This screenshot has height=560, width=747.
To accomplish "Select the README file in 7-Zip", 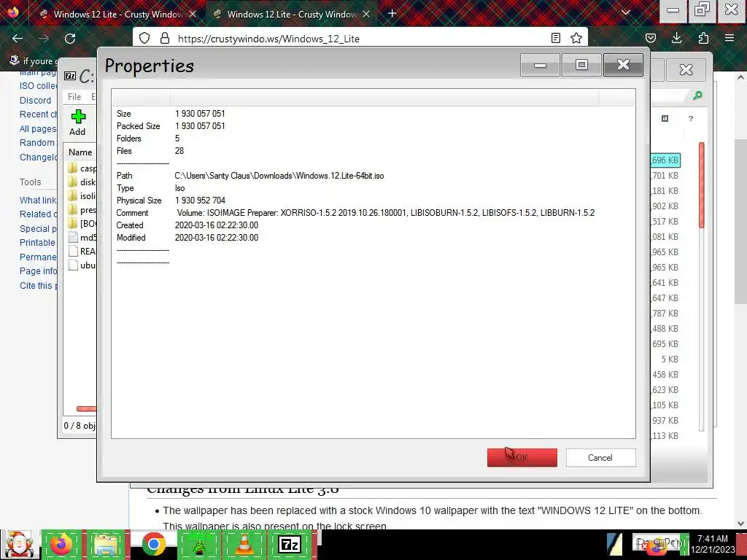I will click(82, 251).
